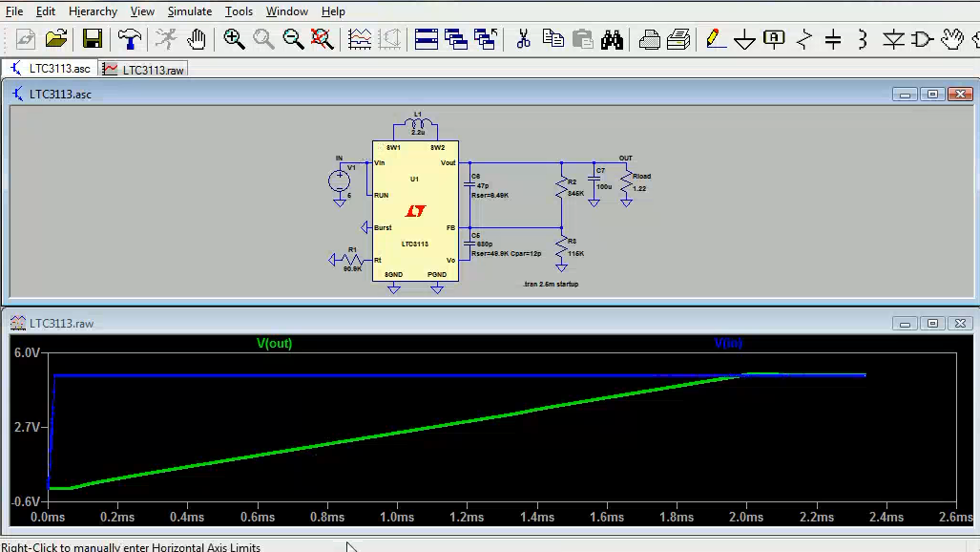Click the L1 inductor in schematic
980x552 pixels.
(x=418, y=124)
